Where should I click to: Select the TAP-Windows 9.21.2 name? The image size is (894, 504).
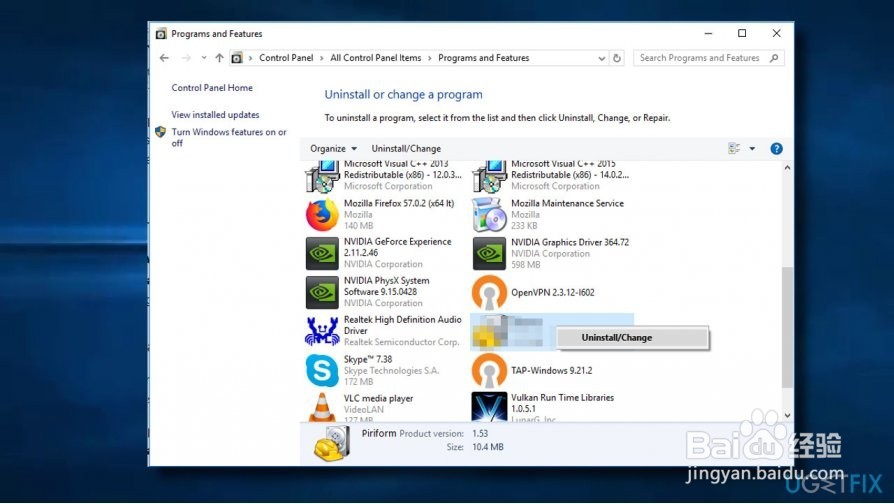tap(551, 371)
